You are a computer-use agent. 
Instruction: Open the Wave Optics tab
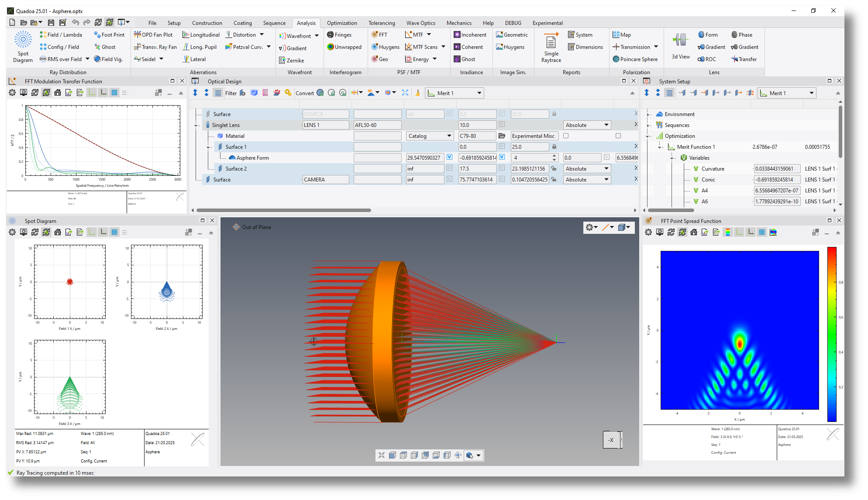point(421,23)
